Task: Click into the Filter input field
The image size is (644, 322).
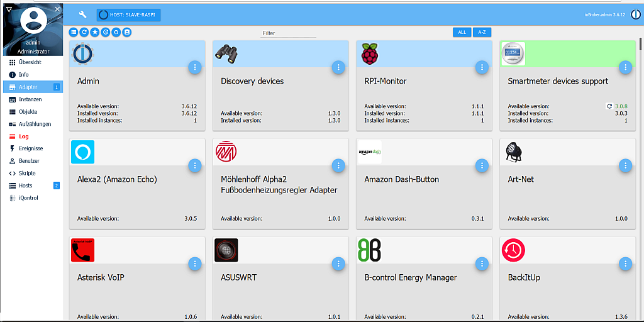Action: click(x=288, y=33)
